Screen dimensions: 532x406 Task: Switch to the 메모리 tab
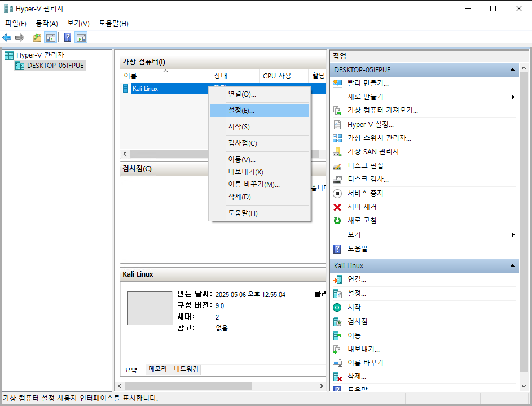pos(157,369)
